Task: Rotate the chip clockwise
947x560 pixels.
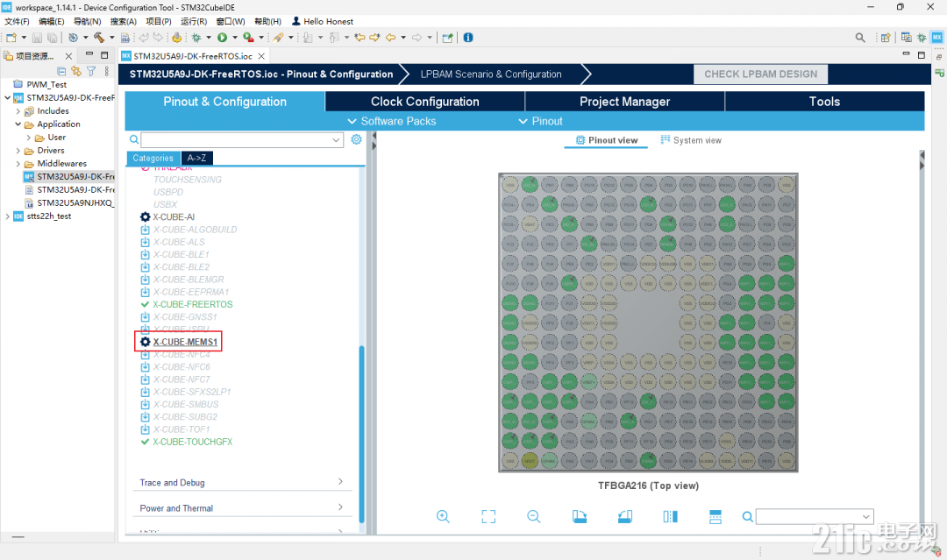Action: pos(580,516)
